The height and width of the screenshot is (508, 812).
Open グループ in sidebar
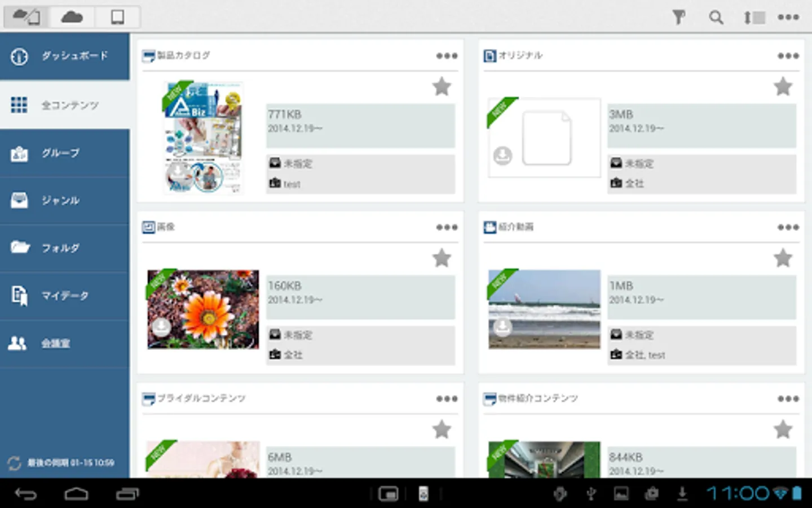click(65, 153)
